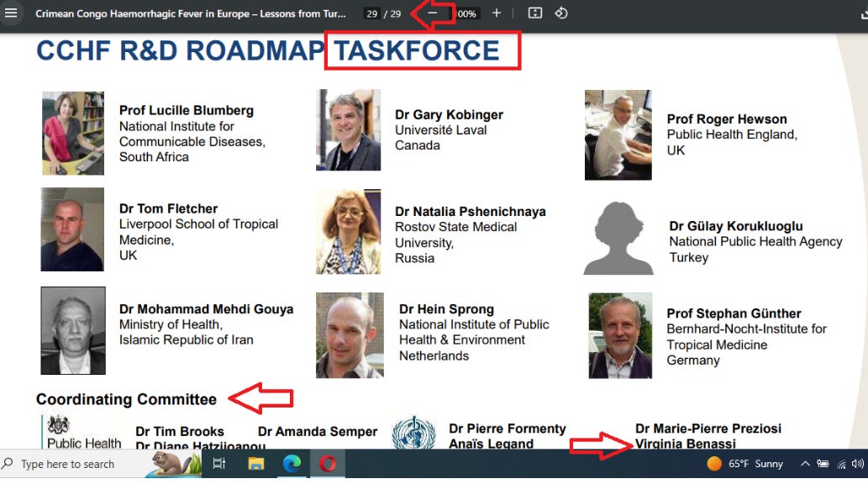This screenshot has width=868, height=484.
Task: Click the fit to page icon
Action: pyautogui.click(x=534, y=13)
